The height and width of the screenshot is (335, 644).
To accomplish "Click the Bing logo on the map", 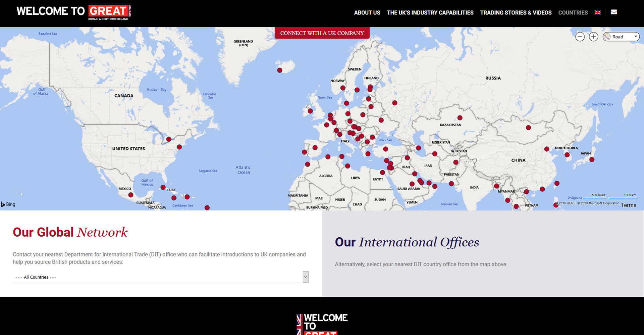I will point(8,204).
